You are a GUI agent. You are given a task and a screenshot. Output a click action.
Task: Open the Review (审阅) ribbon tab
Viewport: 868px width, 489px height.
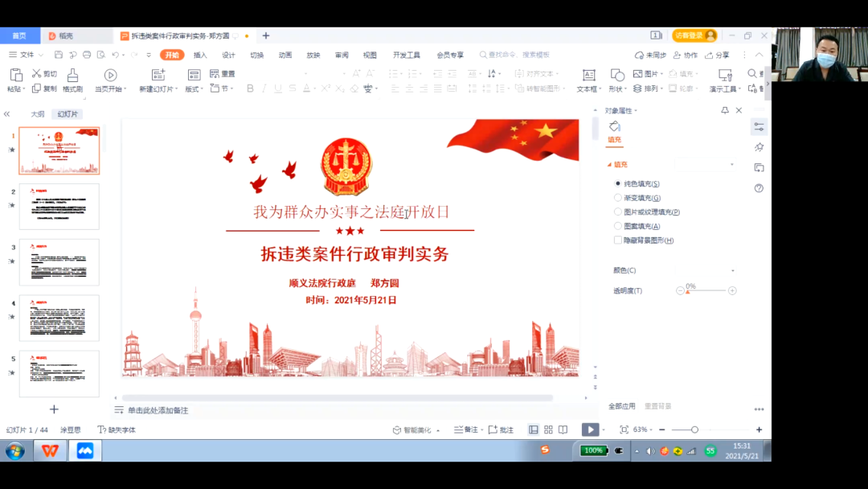pos(342,55)
